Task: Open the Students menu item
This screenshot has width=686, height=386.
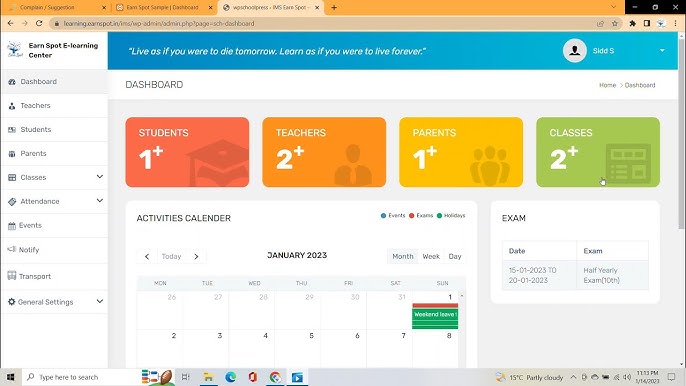Action: [x=54, y=130]
